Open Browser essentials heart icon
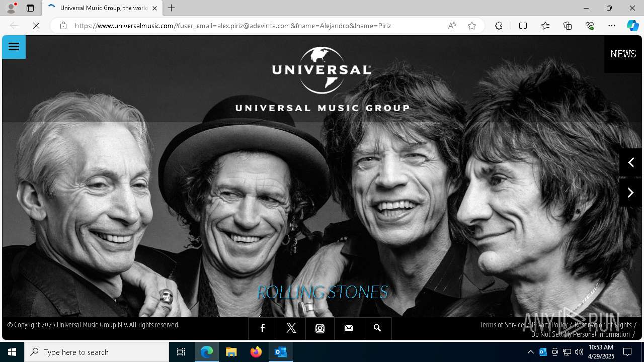Screen dimensions: 644x362 [x=590, y=26]
